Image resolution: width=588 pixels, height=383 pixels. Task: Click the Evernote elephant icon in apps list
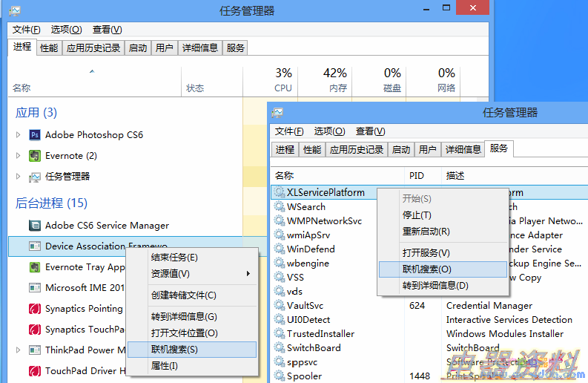click(x=34, y=156)
